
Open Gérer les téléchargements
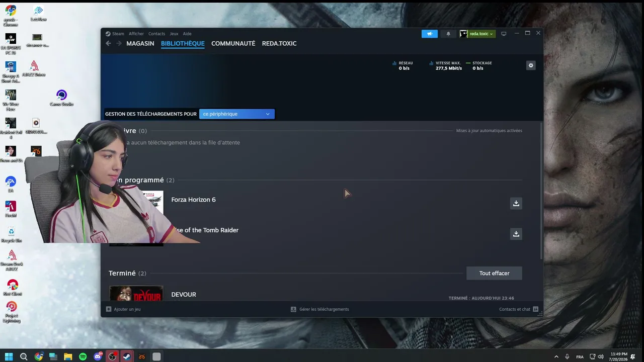pos(324,309)
